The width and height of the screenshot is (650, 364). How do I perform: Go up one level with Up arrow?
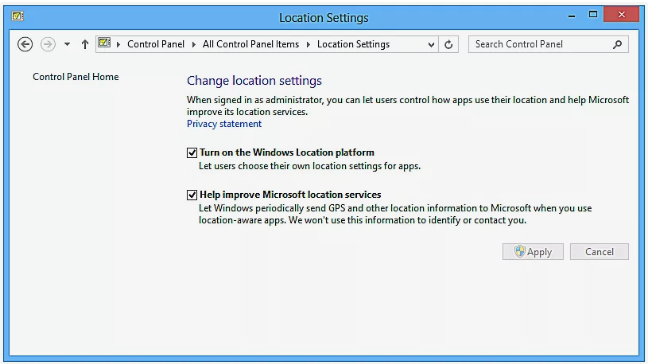(x=85, y=44)
